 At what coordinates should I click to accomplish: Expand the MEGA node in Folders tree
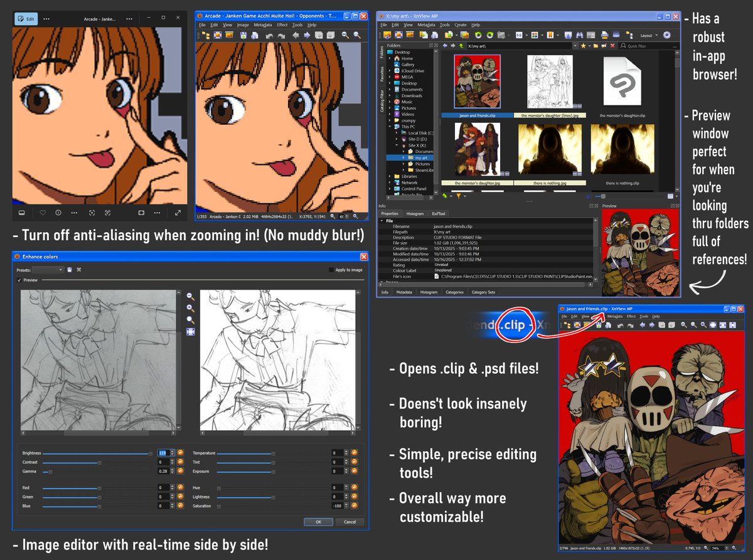click(390, 77)
